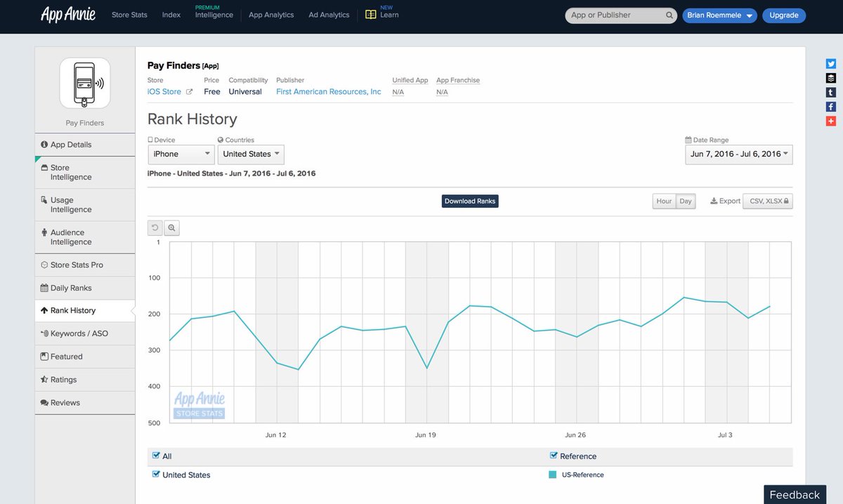Open First American Resources, Inc link
The width and height of the screenshot is (843, 504).
click(x=329, y=92)
